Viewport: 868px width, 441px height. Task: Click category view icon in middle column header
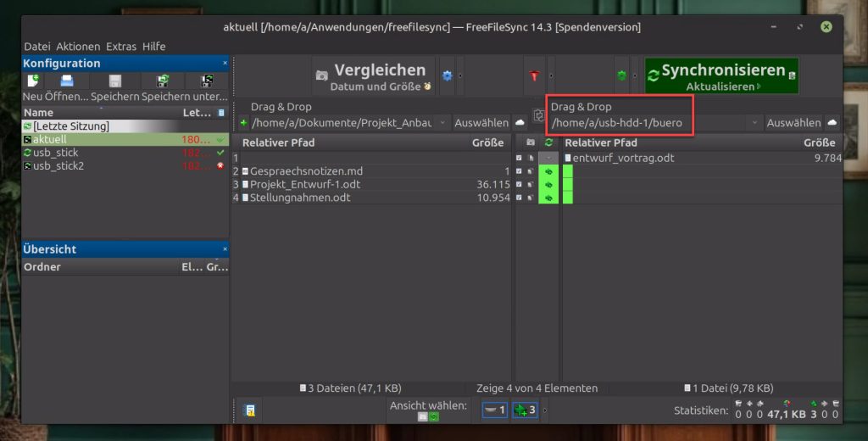coord(531,142)
